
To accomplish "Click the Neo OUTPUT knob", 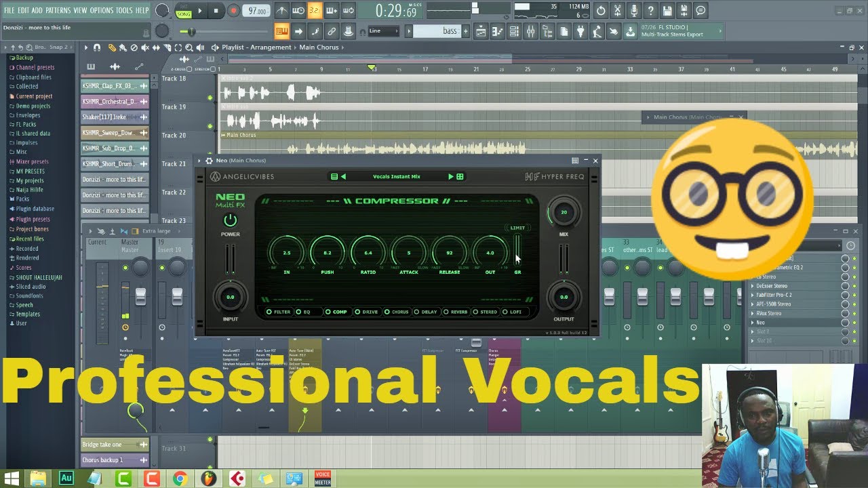I will click(564, 297).
